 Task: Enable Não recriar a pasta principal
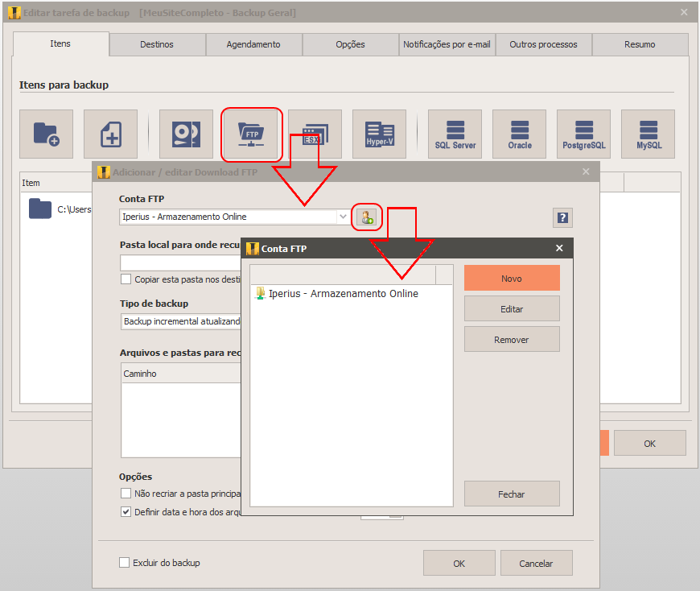[x=126, y=493]
